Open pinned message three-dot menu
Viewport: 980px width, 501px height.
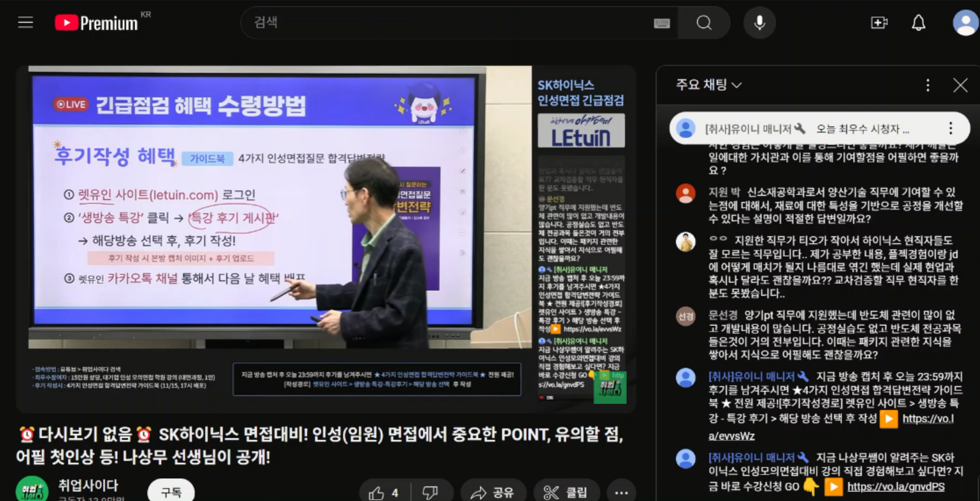[x=950, y=128]
